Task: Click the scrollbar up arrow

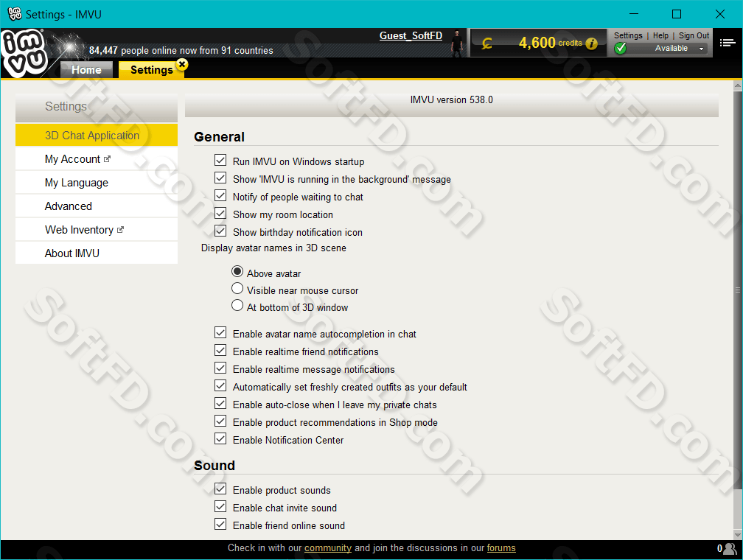Action: (x=738, y=85)
